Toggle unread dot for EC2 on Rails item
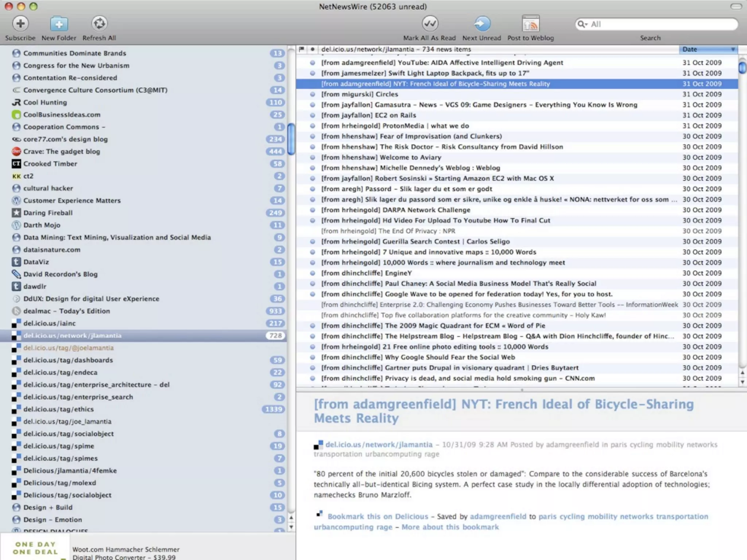This screenshot has height=560, width=747. 313,116
